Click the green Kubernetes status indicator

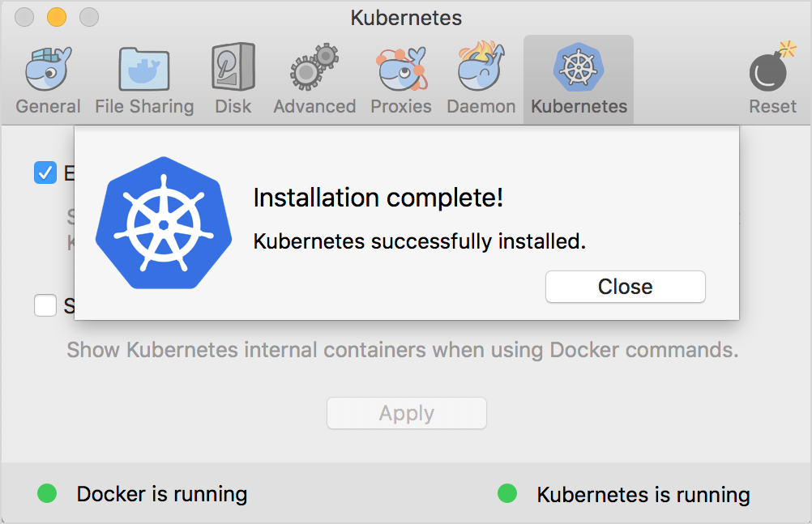[x=508, y=493]
